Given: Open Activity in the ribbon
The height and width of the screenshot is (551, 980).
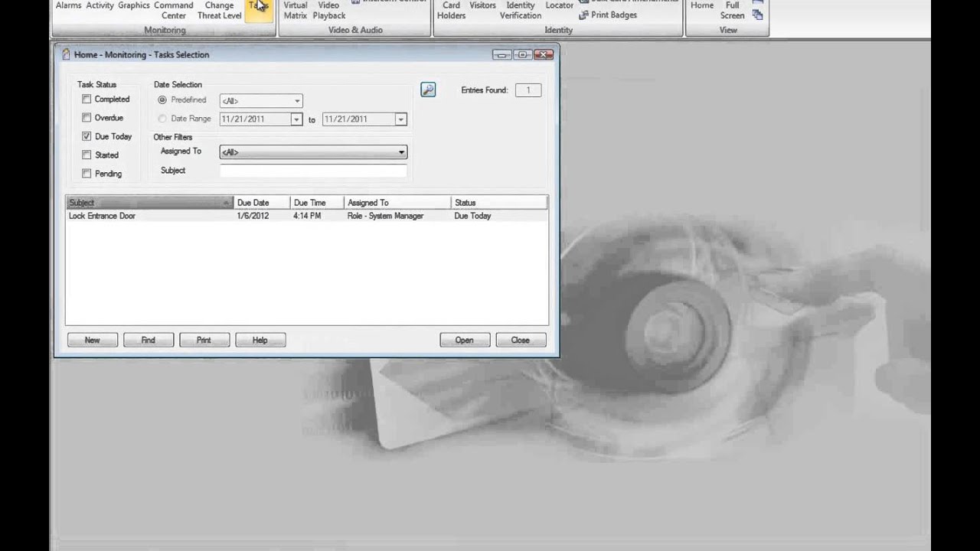Looking at the screenshot, I should (100, 6).
